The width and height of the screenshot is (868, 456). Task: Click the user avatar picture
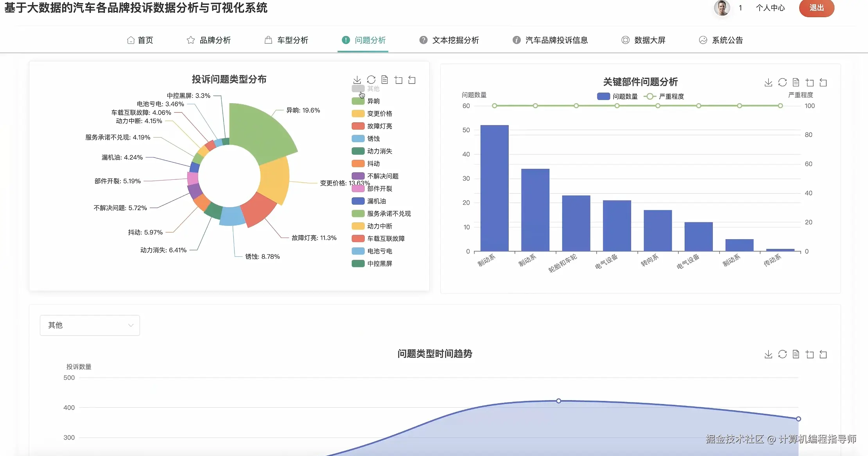click(722, 8)
